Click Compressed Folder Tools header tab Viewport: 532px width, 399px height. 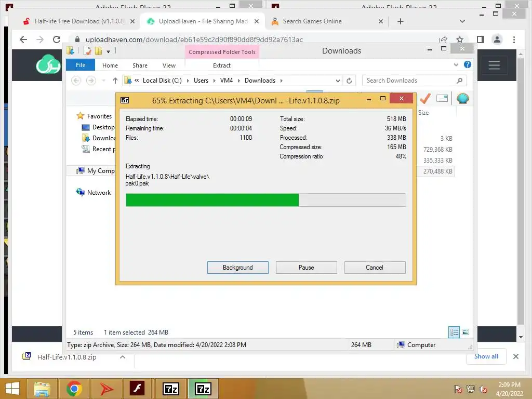pos(222,52)
